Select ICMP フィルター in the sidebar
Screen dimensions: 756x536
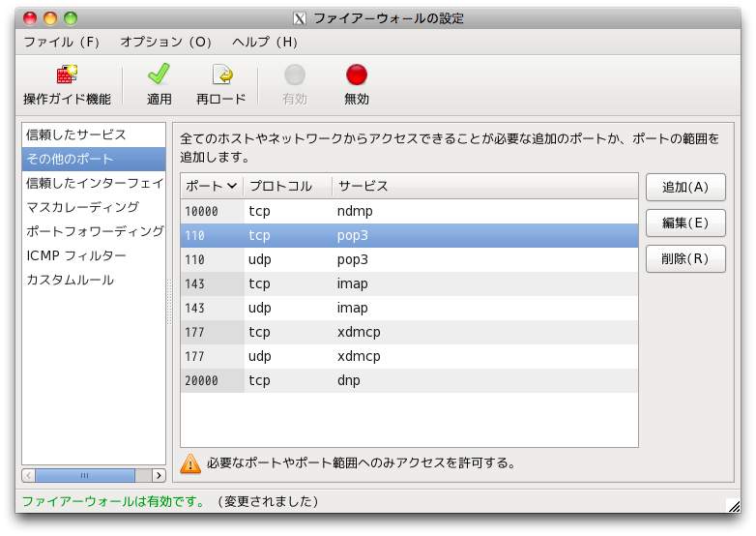76,255
